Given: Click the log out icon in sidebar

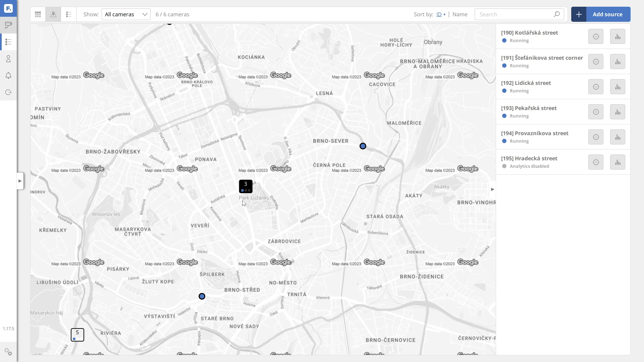Looking at the screenshot, I should click(8, 93).
